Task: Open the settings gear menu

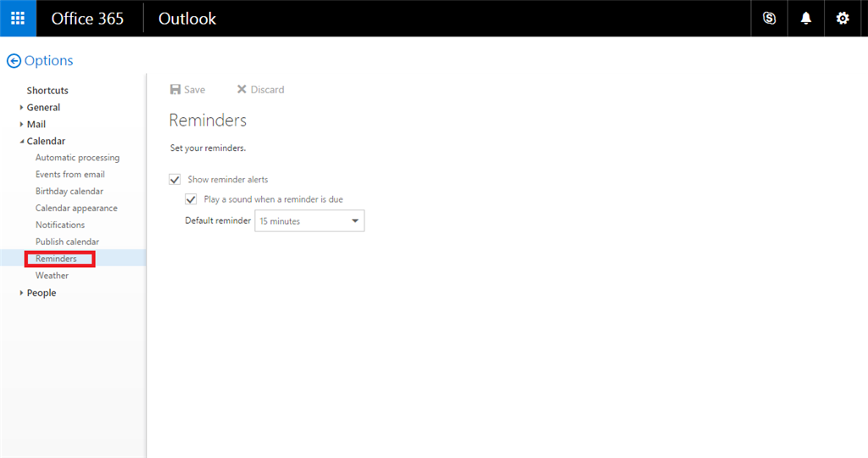Action: (x=843, y=19)
